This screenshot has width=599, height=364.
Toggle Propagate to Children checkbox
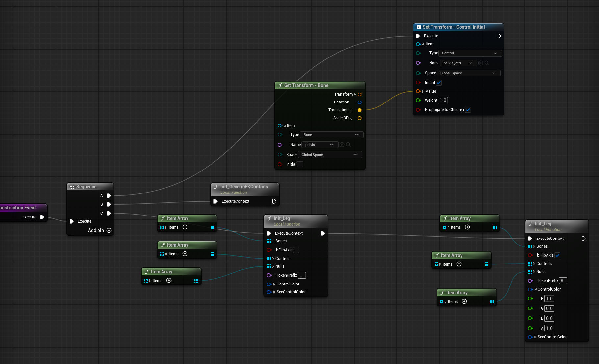coord(468,110)
